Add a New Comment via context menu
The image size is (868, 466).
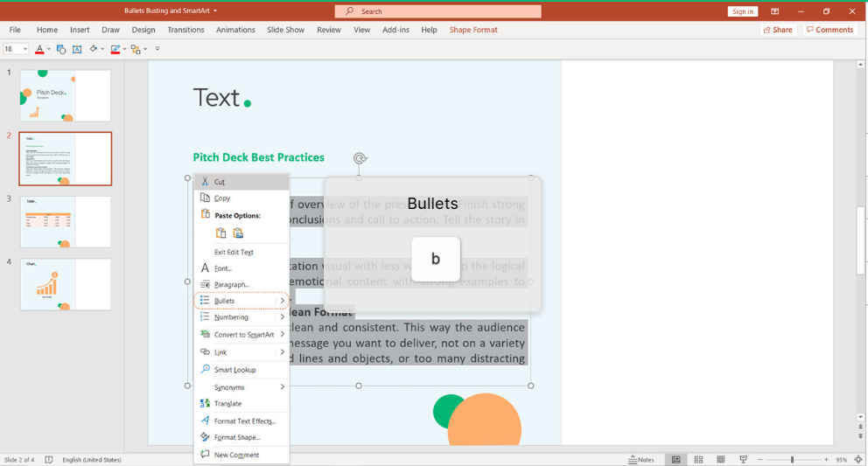pos(241,455)
